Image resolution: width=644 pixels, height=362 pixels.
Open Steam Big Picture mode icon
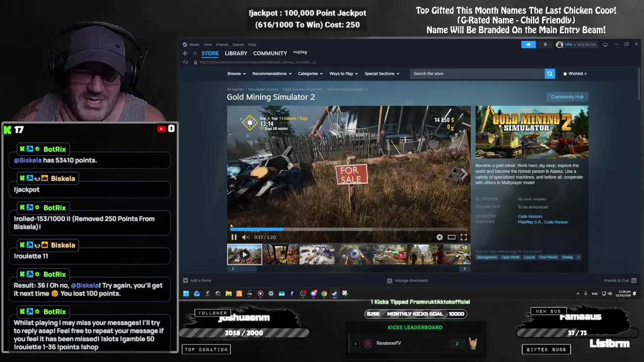605,44
